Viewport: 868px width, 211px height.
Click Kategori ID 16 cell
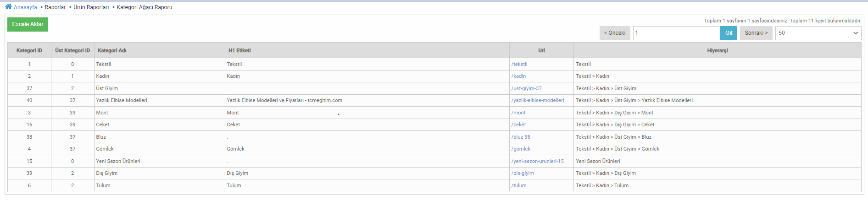[x=29, y=124]
